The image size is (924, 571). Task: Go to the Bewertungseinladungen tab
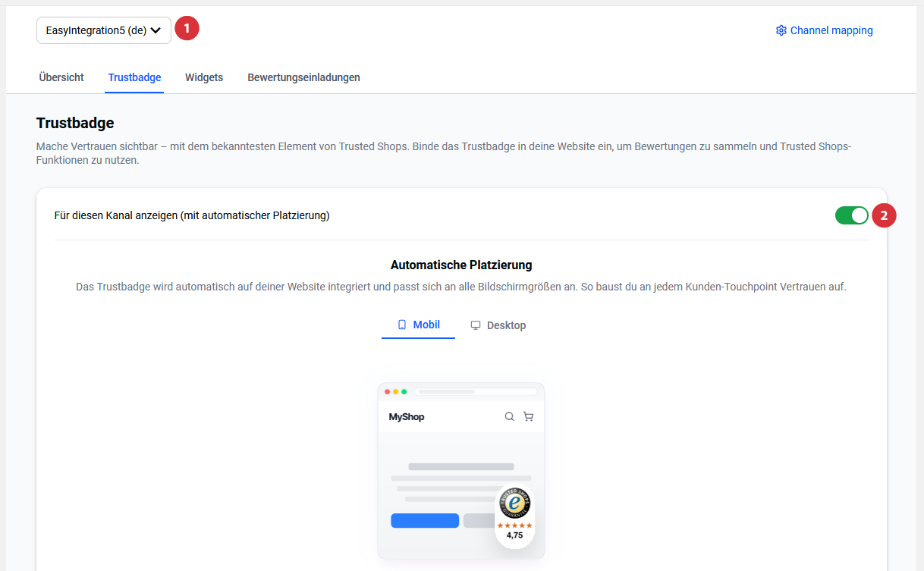click(x=303, y=77)
